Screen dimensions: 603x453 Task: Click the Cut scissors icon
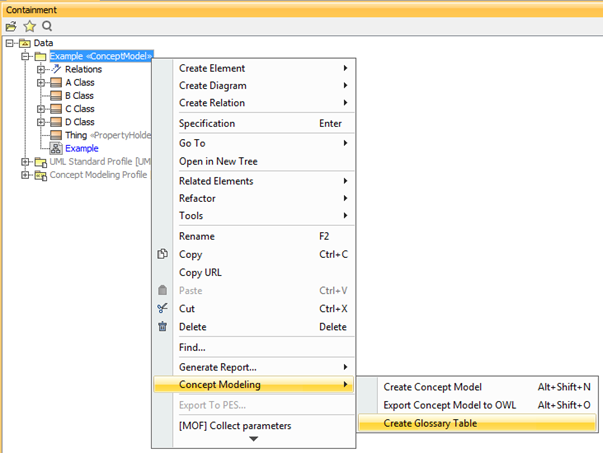(163, 308)
